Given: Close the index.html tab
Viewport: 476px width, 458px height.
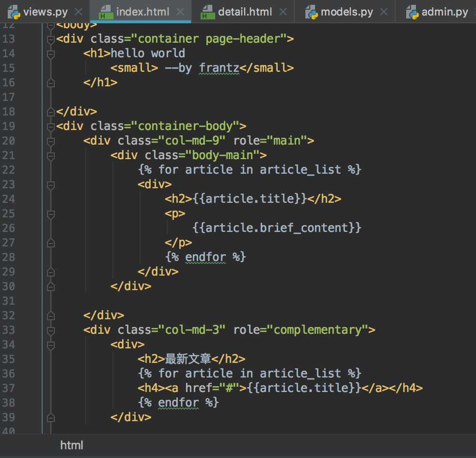Looking at the screenshot, I should pos(180,12).
